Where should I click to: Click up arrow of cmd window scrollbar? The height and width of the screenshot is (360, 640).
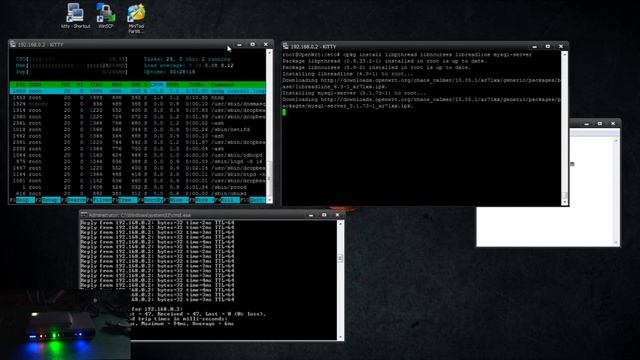point(340,223)
